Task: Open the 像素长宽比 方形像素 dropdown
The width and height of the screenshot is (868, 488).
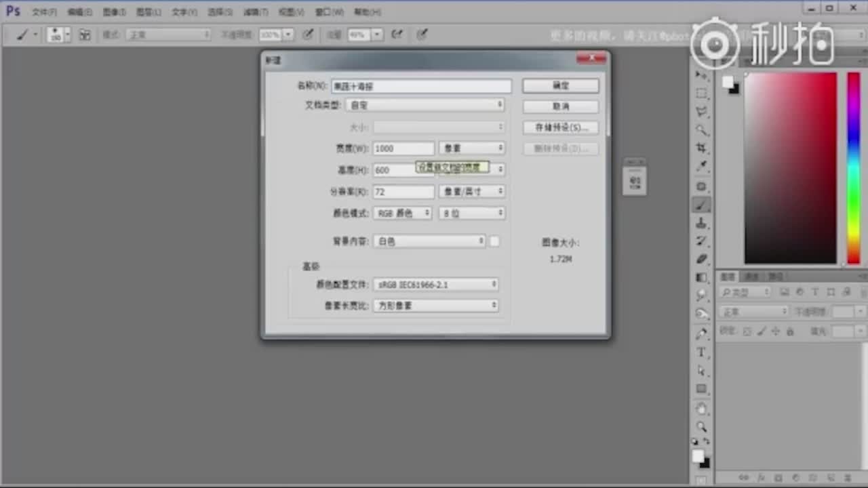Action: pyautogui.click(x=436, y=306)
